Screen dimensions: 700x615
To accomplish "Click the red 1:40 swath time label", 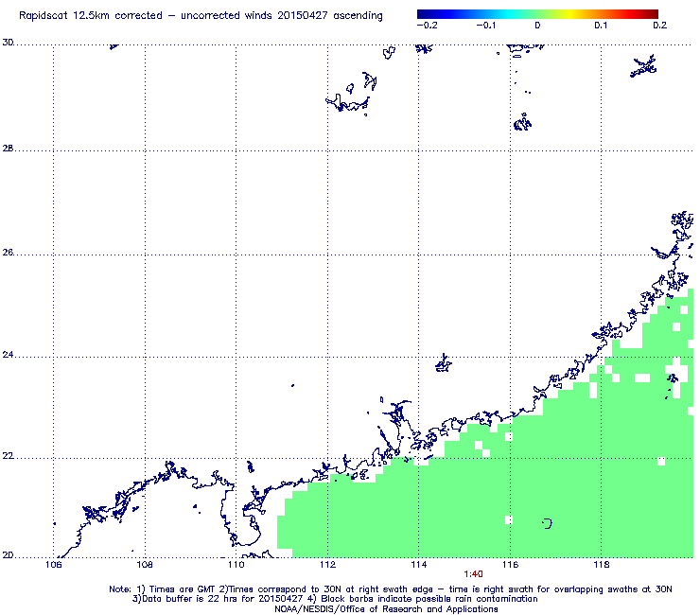I will pyautogui.click(x=473, y=574).
